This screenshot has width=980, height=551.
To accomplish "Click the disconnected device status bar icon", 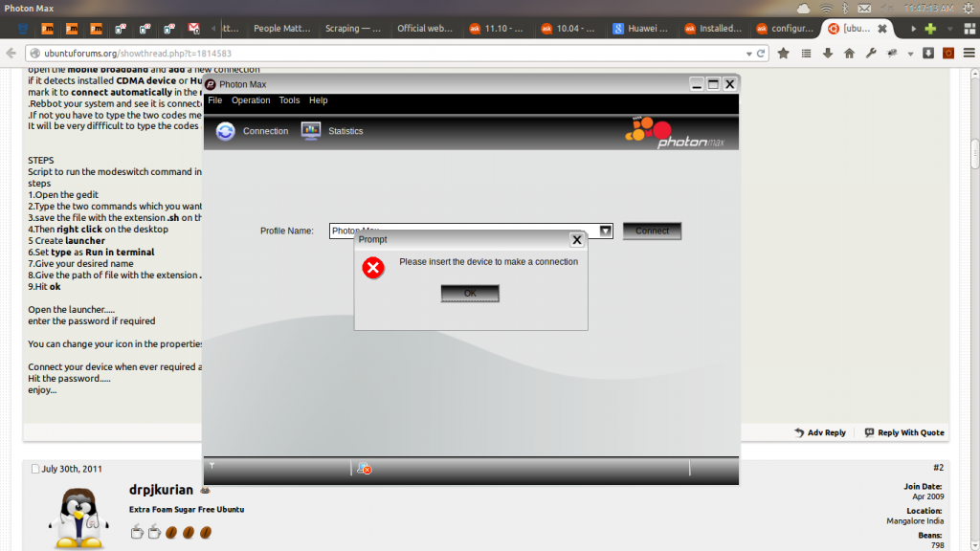I will pos(365,469).
